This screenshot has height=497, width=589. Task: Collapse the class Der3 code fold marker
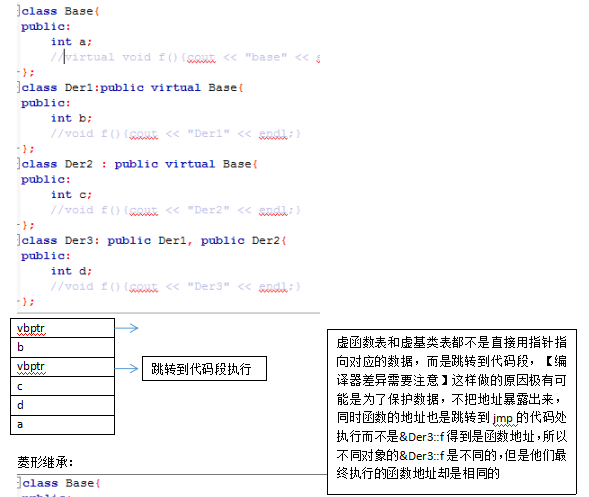(19, 240)
